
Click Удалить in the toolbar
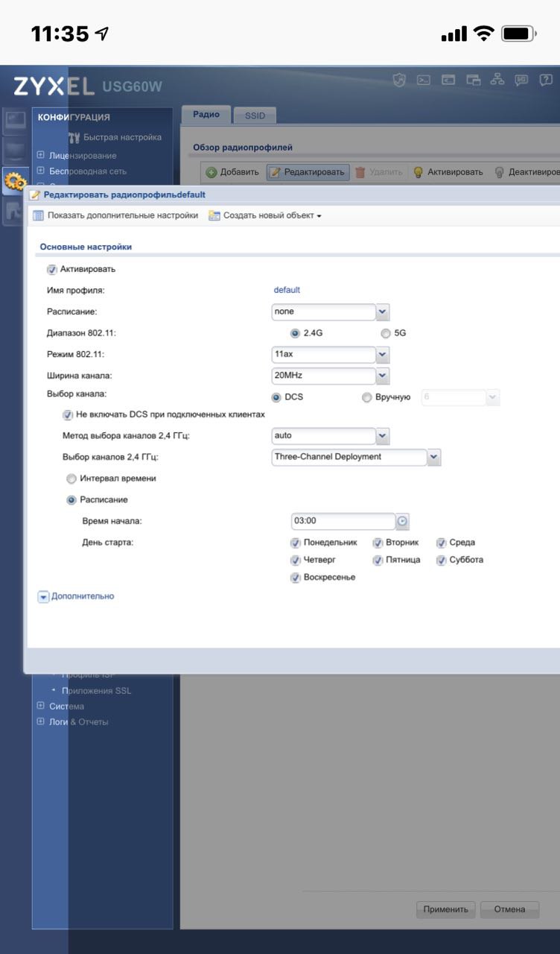coord(378,172)
